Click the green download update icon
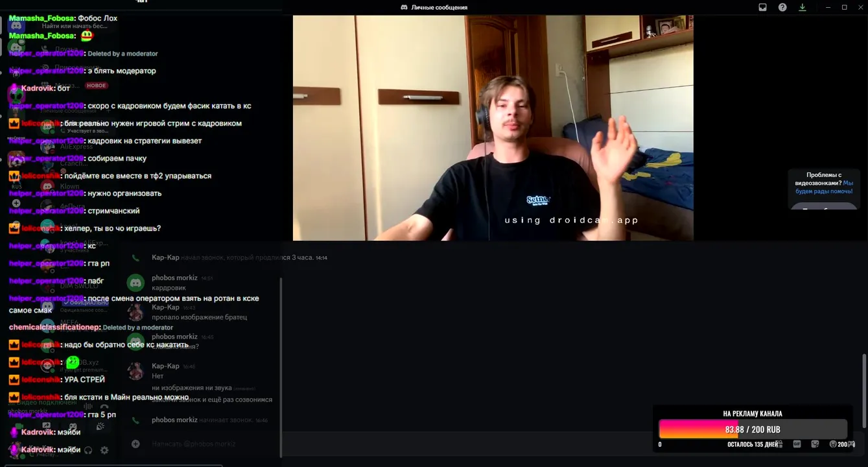Image resolution: width=868 pixels, height=467 pixels. (802, 7)
